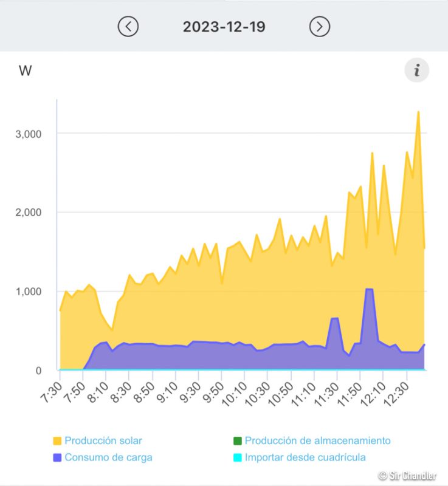
Task: Click the cyan grid import swatch
Action: pyautogui.click(x=238, y=457)
